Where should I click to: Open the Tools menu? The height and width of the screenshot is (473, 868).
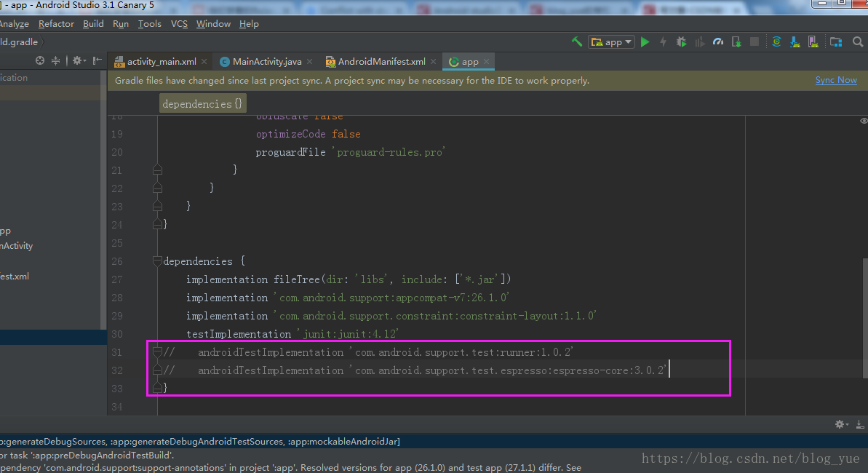149,24
